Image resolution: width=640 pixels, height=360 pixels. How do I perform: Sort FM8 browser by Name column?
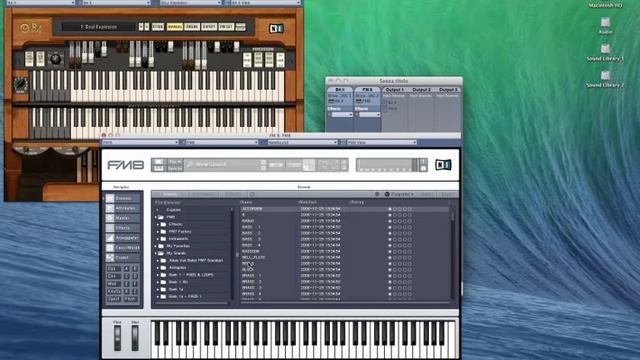point(247,202)
